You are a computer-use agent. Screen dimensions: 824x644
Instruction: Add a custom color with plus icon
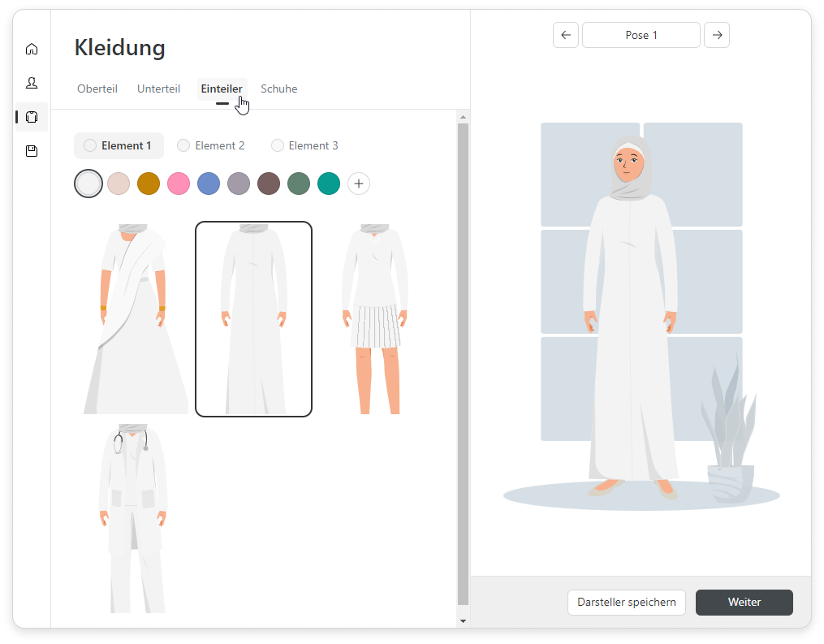click(x=359, y=184)
